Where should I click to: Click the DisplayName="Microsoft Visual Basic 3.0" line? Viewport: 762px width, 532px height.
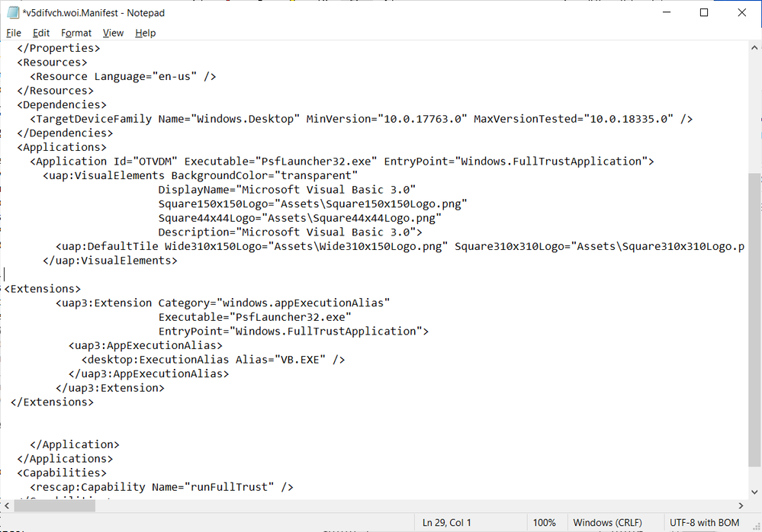click(287, 190)
